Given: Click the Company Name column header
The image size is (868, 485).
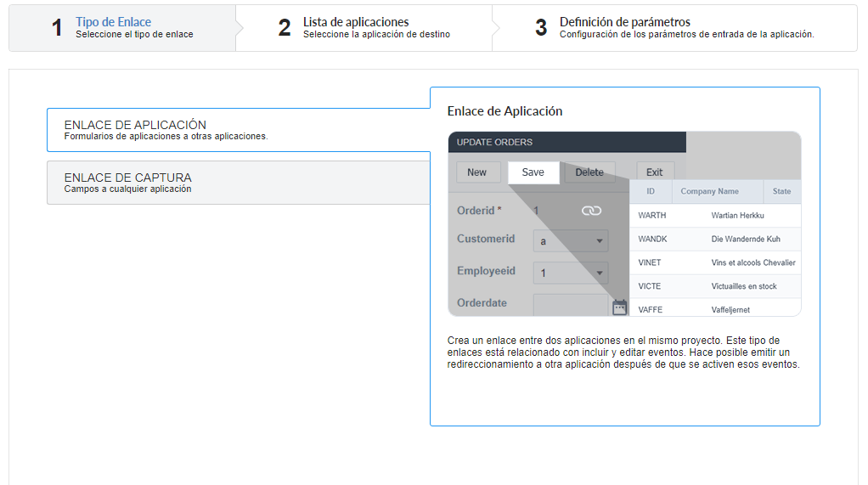Looking at the screenshot, I should pos(710,191).
